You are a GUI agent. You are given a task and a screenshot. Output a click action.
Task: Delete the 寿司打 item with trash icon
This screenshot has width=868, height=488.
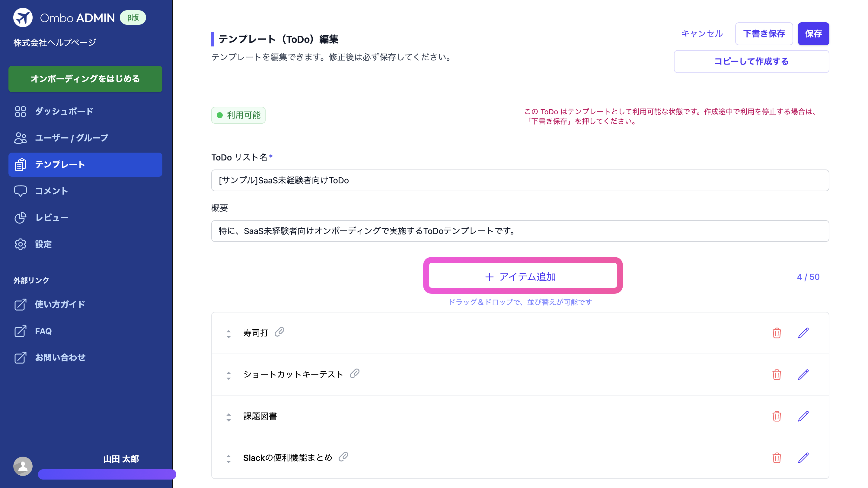coord(777,333)
